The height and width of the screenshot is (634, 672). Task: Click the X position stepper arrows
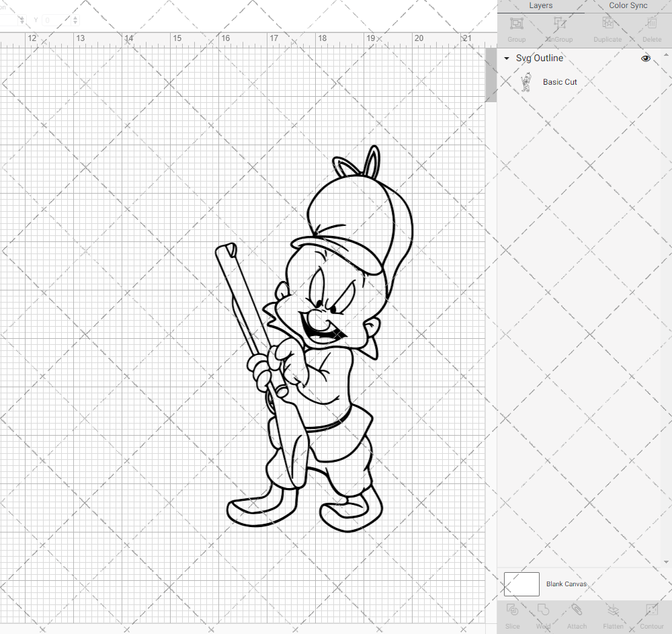(22, 19)
